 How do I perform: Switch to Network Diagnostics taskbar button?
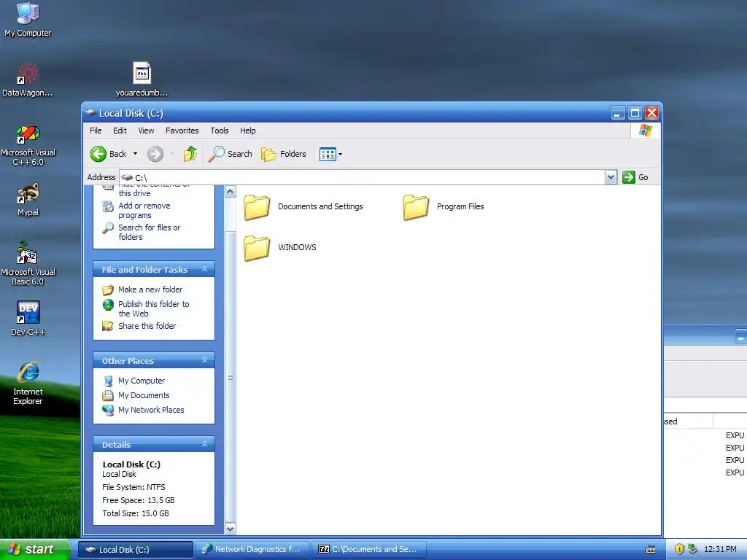[x=253, y=550]
